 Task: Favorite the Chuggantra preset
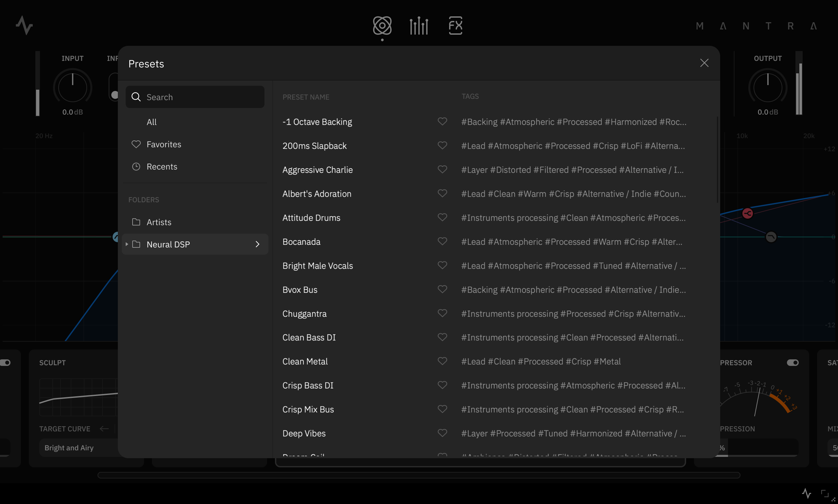pos(442,313)
